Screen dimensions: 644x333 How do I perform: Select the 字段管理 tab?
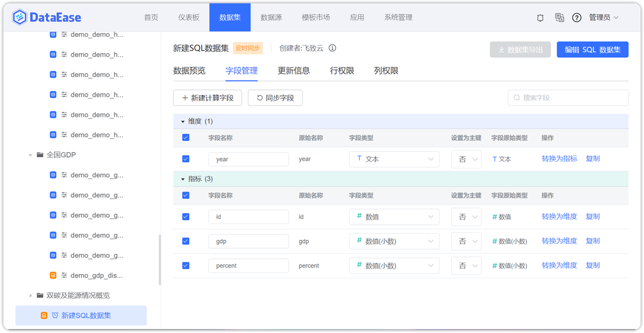[x=242, y=71]
